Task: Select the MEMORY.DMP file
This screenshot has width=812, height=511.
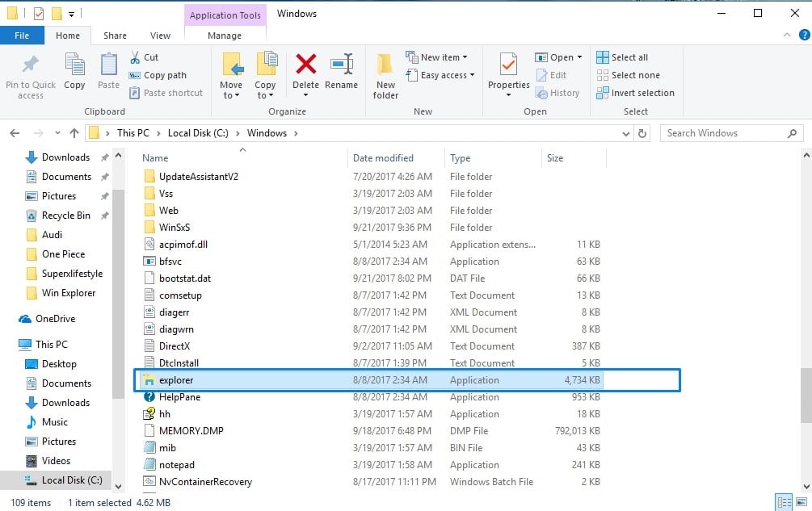Action: (191, 431)
